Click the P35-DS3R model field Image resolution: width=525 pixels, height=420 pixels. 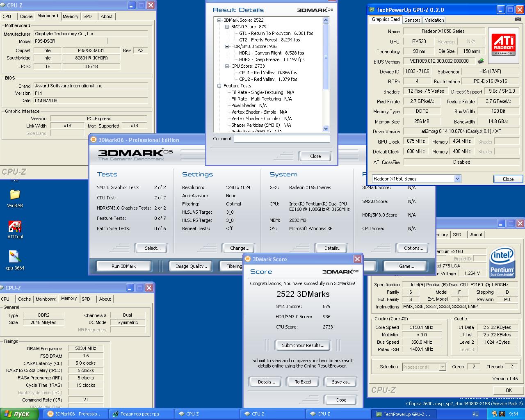point(69,41)
